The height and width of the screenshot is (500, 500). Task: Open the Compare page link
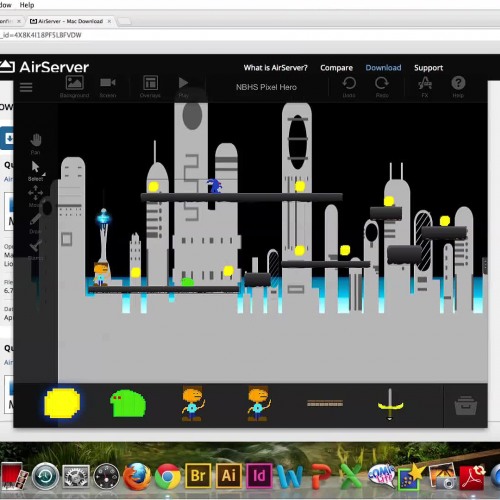pyautogui.click(x=336, y=68)
